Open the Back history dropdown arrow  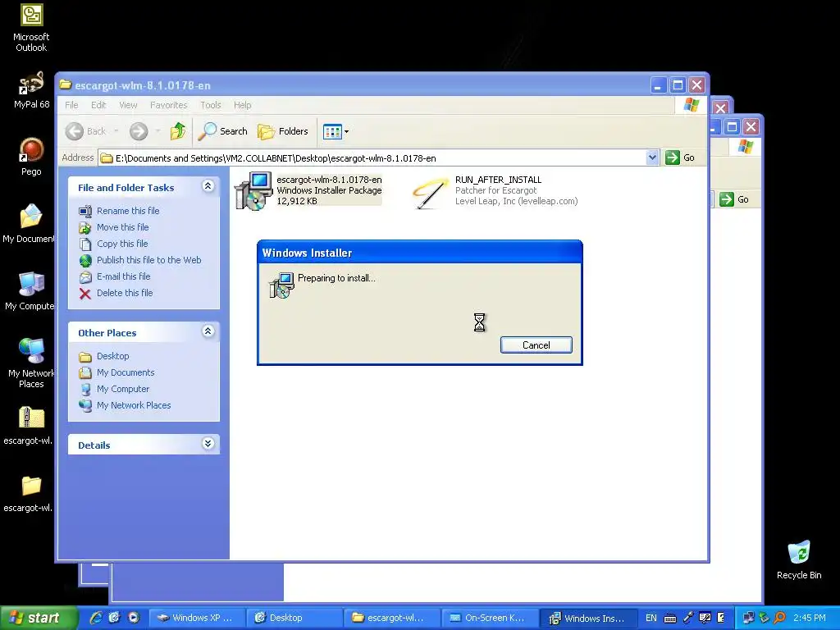click(116, 131)
